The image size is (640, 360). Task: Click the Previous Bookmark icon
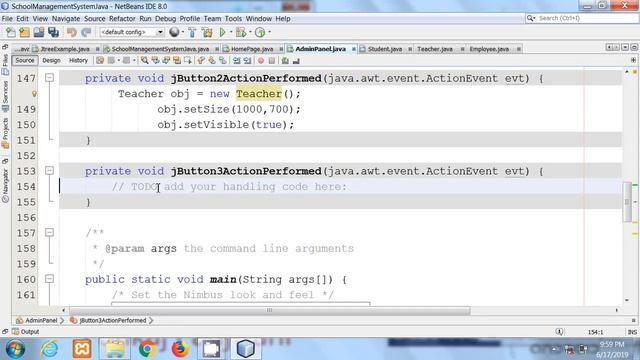coord(201,60)
